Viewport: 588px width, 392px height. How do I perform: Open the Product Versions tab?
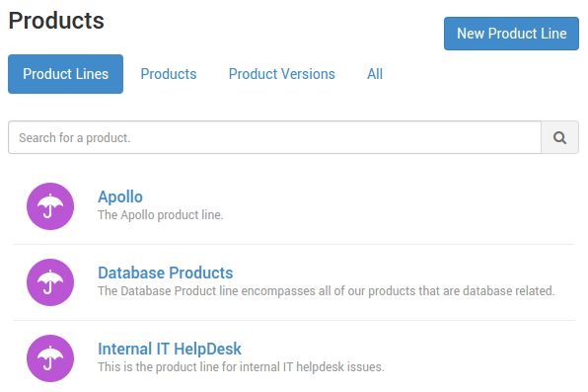tap(282, 74)
